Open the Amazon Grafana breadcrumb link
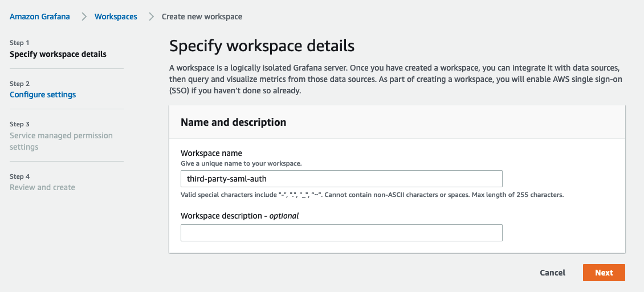This screenshot has height=292, width=644. click(40, 17)
